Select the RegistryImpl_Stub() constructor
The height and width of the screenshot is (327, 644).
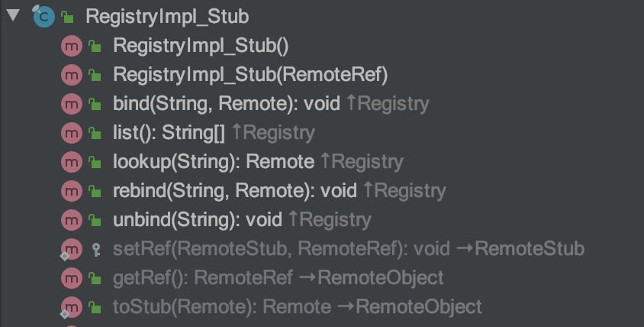coord(201,46)
